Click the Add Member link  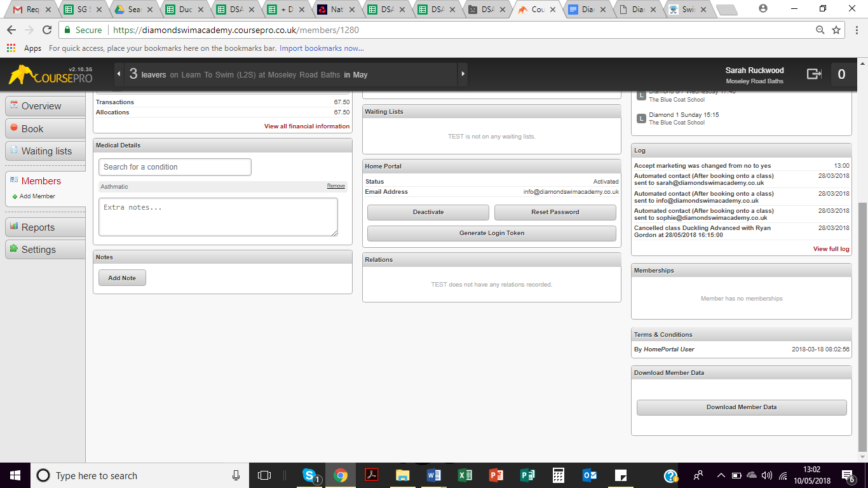click(37, 196)
